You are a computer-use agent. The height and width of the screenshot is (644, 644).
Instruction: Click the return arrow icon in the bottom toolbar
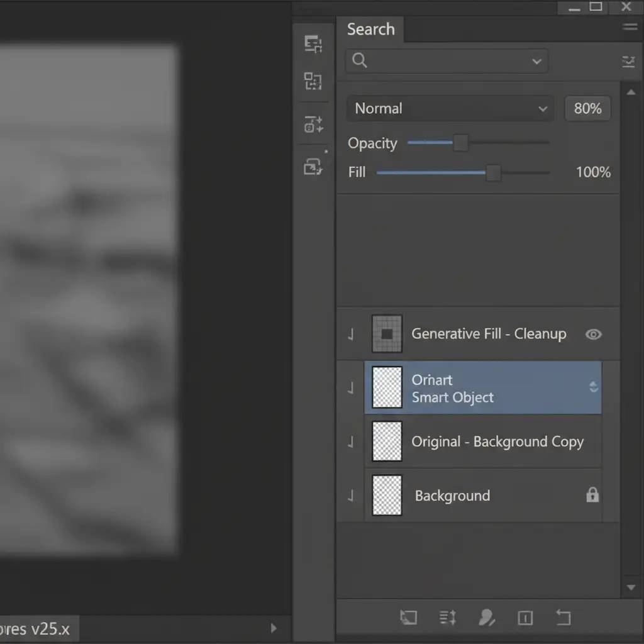coord(563,618)
